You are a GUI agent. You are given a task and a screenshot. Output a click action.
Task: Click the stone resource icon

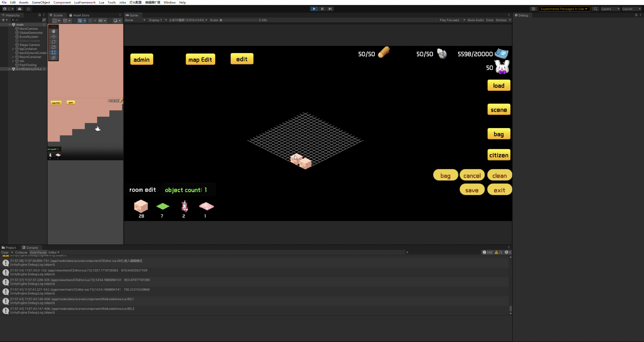click(x=442, y=54)
